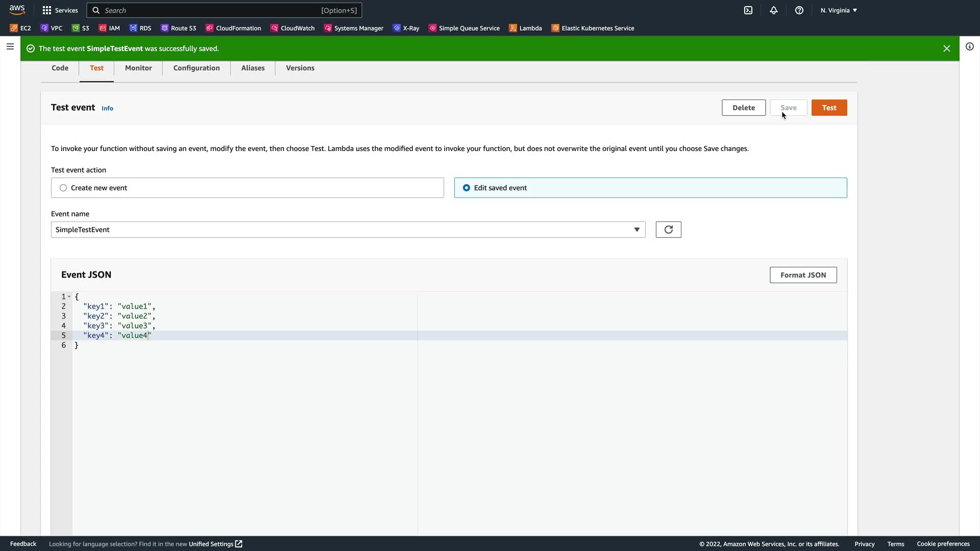The width and height of the screenshot is (980, 551).
Task: Click the orange Test button
Action: (x=829, y=108)
